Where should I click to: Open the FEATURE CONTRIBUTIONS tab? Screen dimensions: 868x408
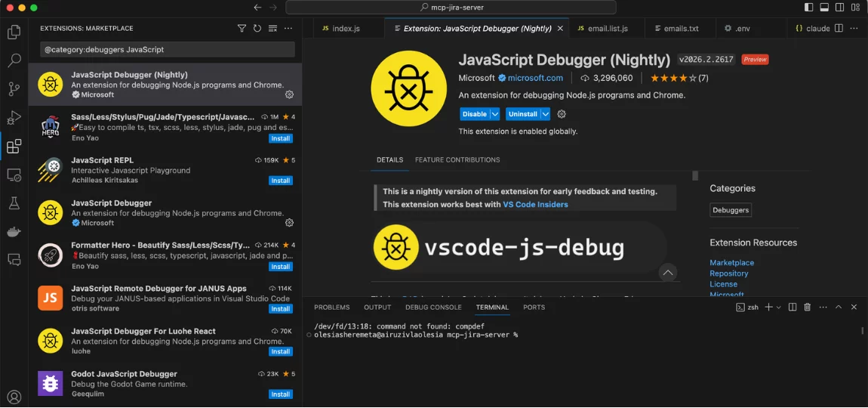(457, 159)
